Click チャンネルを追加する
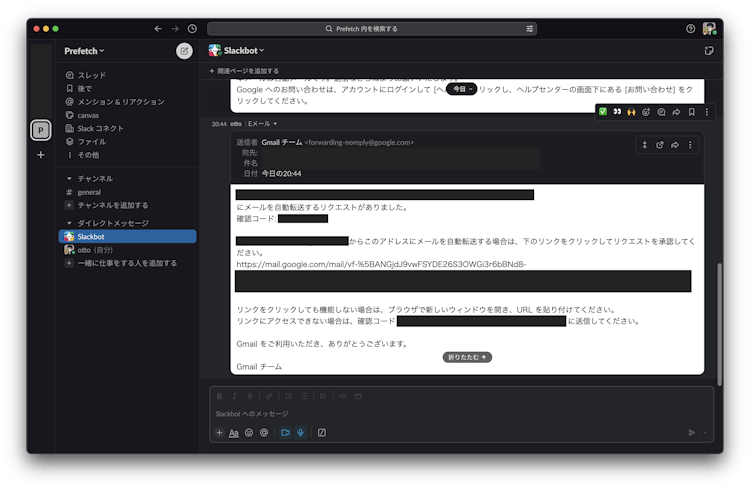 tap(112, 205)
